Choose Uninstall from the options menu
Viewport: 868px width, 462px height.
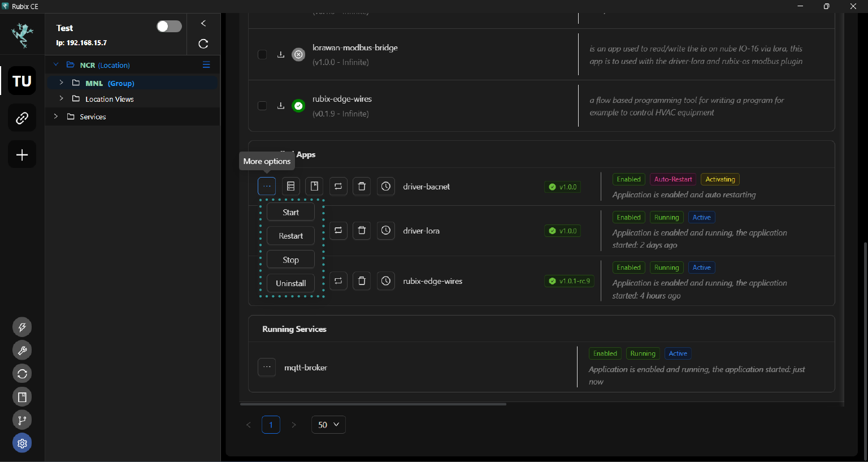tap(290, 283)
